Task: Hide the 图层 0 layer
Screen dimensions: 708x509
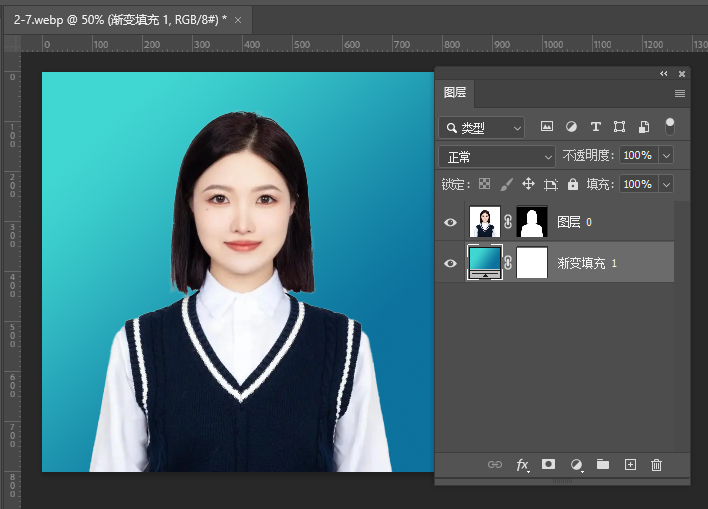Action: 450,222
